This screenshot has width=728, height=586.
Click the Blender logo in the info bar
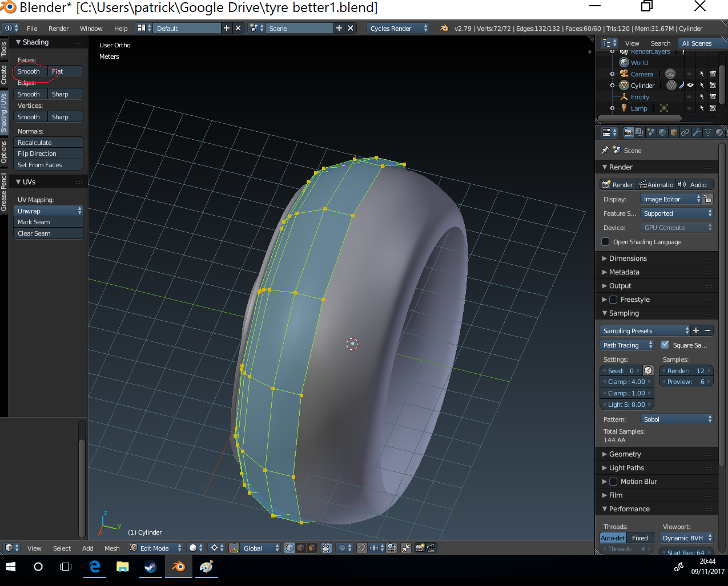point(444,28)
